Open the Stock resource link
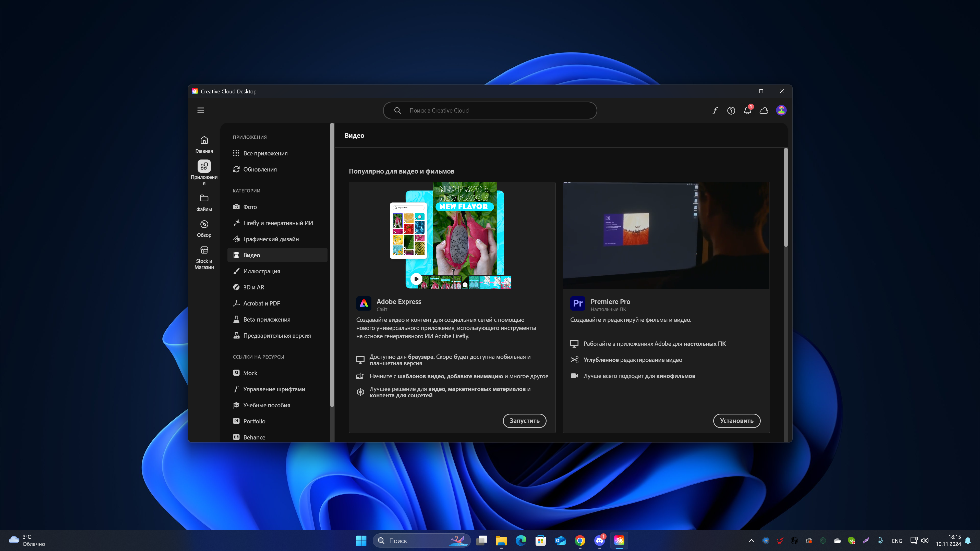The height and width of the screenshot is (551, 980). click(277, 373)
